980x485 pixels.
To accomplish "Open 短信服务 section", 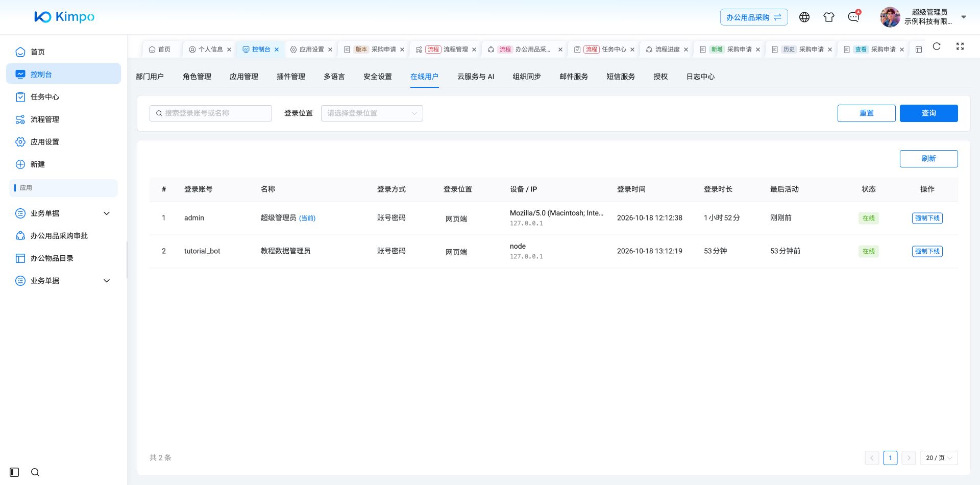I will (621, 77).
